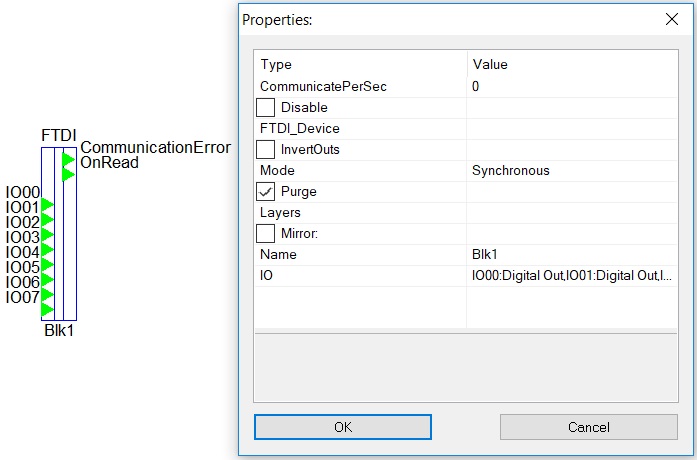This screenshot has height=460, width=697.
Task: Select the IO05 green pin arrow
Action: tap(48, 280)
